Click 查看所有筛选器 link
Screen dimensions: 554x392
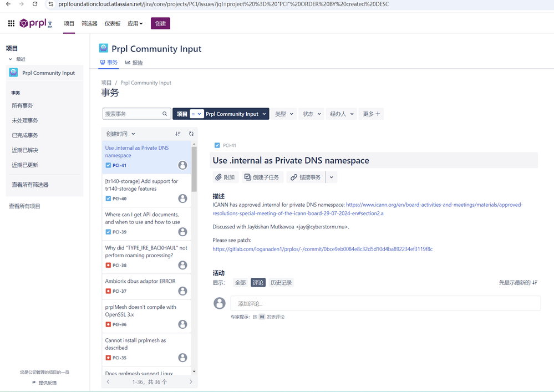(x=30, y=185)
